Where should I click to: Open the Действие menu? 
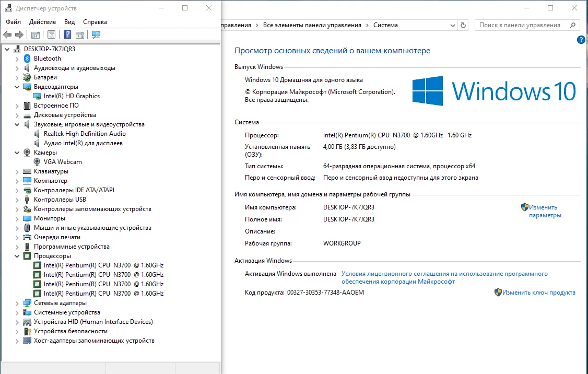point(42,22)
